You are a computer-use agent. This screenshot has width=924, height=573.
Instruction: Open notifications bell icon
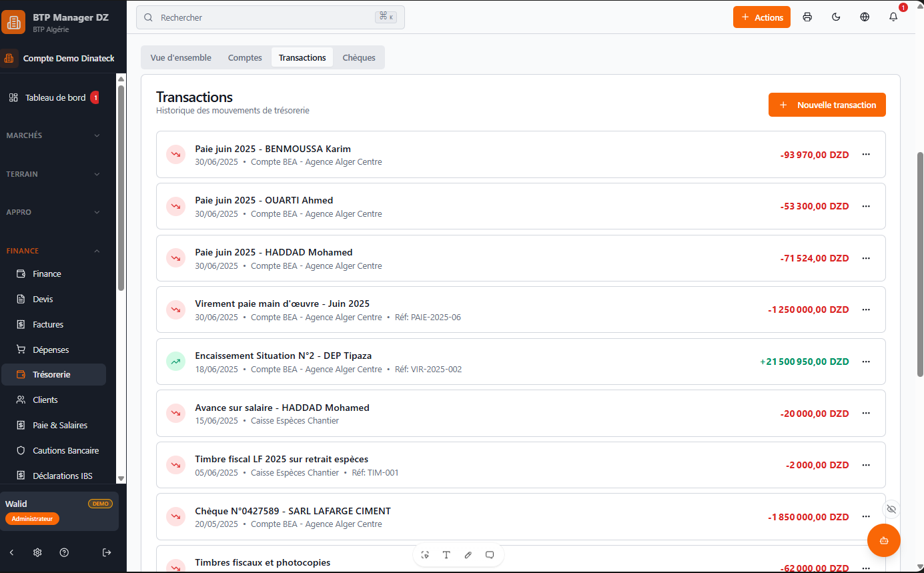tap(893, 17)
